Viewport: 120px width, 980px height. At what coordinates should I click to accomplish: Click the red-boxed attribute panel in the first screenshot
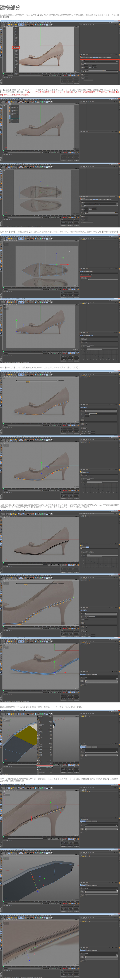coord(99,65)
